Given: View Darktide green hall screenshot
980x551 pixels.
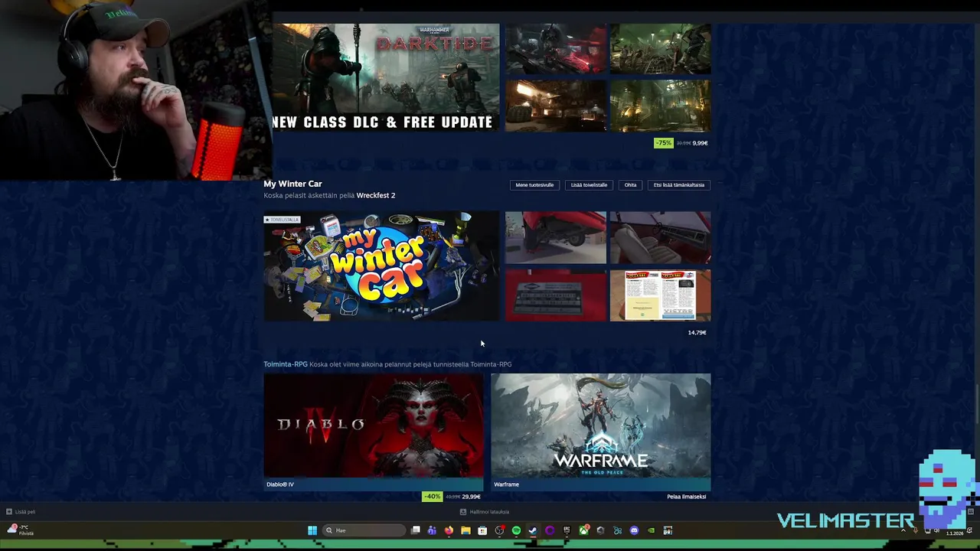Looking at the screenshot, I should (660, 106).
